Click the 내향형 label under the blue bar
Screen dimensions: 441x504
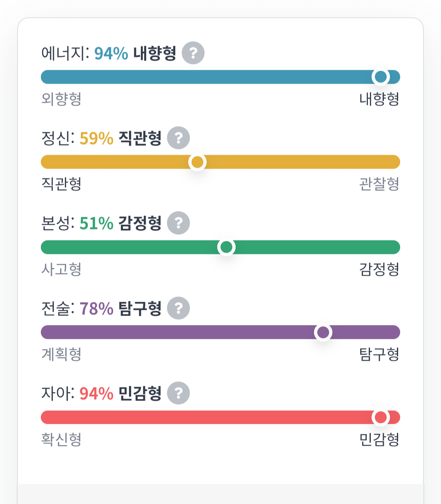[379, 99]
